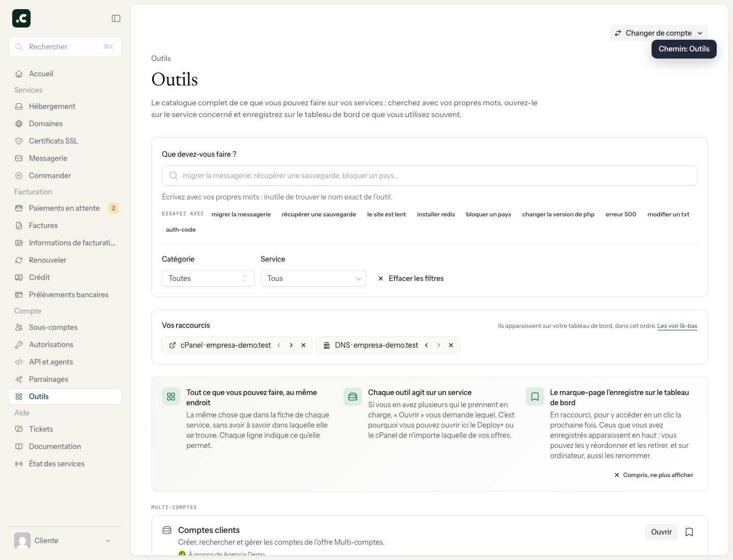The width and height of the screenshot is (733, 560).
Task: Click the sidebar Rechercher search box
Action: (x=65, y=47)
